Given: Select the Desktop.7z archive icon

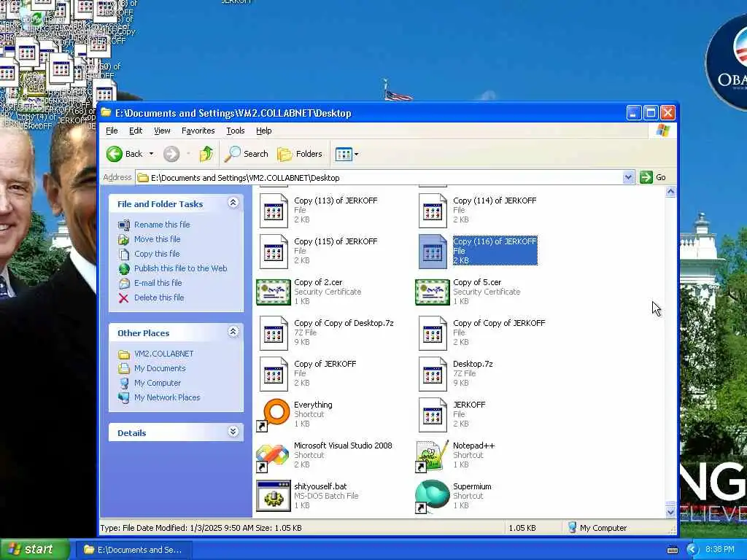Looking at the screenshot, I should pos(433,374).
